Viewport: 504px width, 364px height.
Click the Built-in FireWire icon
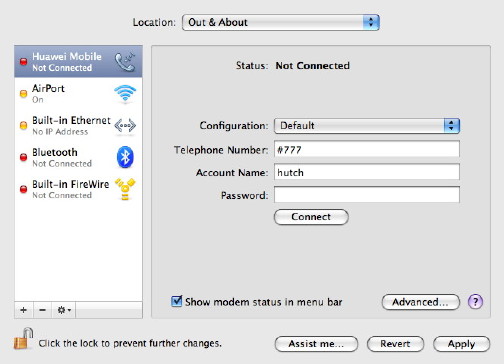point(125,189)
